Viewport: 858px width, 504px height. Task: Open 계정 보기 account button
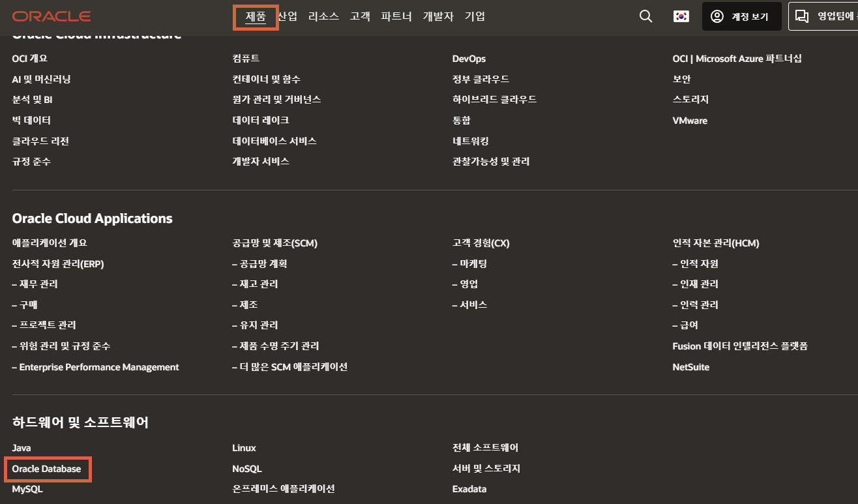(742, 16)
